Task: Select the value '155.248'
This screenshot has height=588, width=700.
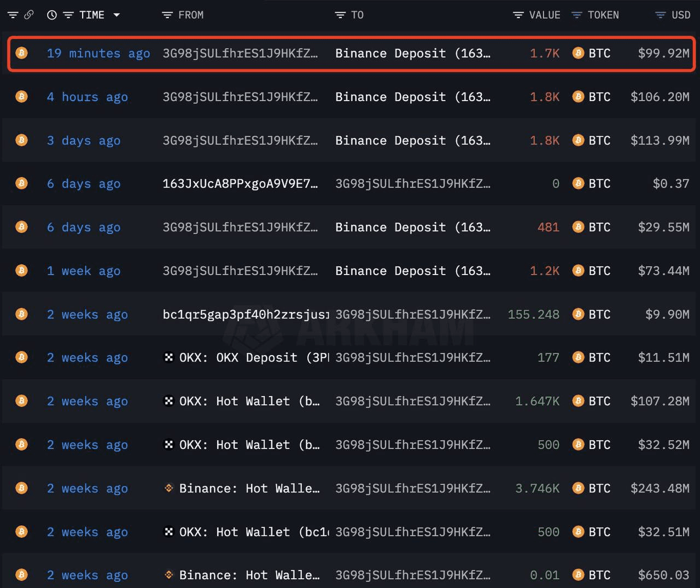Action: coord(534,315)
